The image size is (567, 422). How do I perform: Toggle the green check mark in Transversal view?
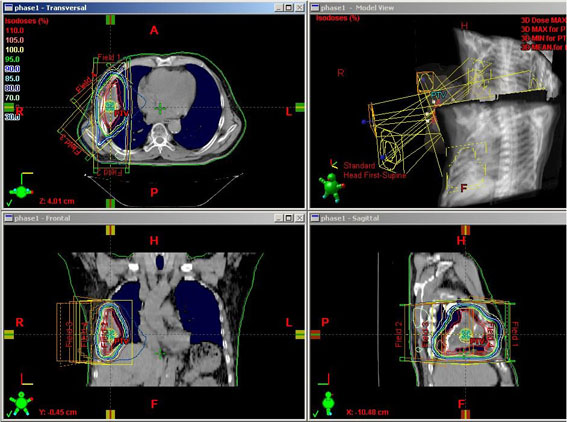coord(9,203)
